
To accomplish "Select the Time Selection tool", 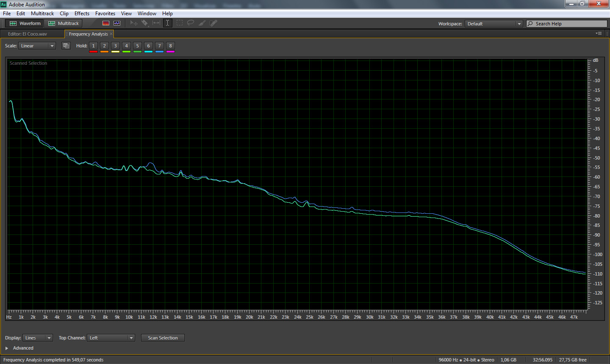I will (x=168, y=23).
